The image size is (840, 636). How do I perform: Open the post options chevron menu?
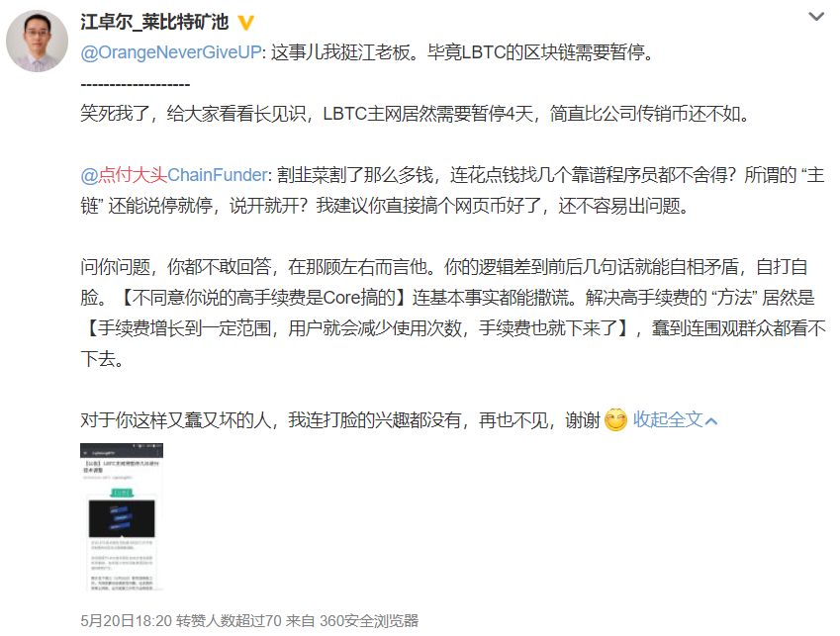pyautogui.click(x=816, y=17)
